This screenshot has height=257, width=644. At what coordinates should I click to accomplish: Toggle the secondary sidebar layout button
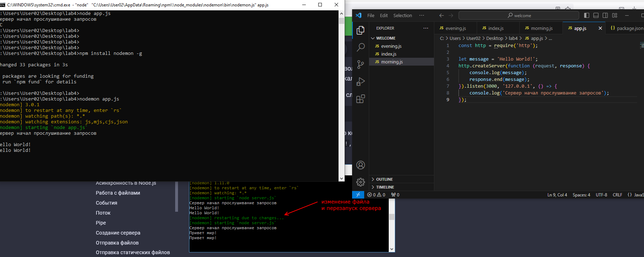(605, 15)
